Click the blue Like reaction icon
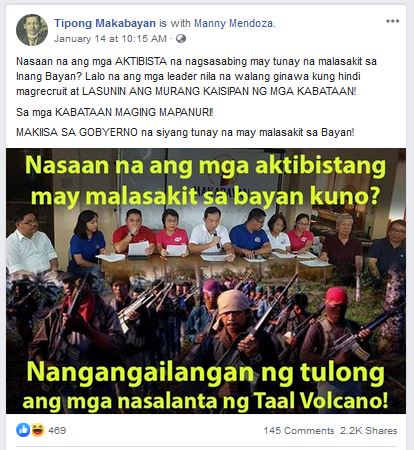The image size is (414, 450). tap(23, 430)
